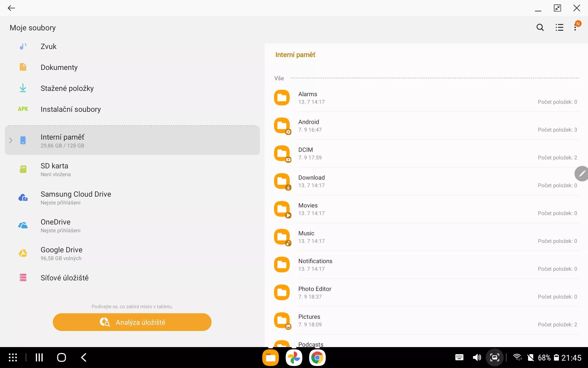Viewport: 588px width, 368px height.
Task: Open volume control in system tray
Action: (x=477, y=357)
